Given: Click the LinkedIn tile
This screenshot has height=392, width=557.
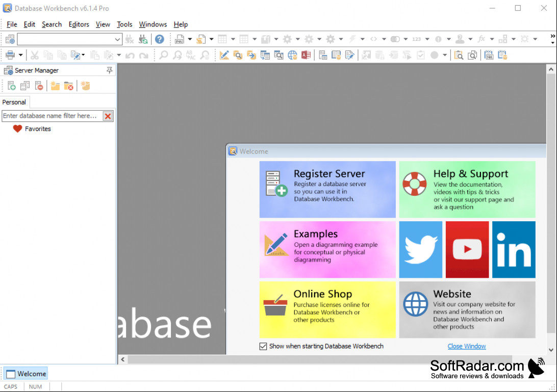Looking at the screenshot, I should coord(514,249).
